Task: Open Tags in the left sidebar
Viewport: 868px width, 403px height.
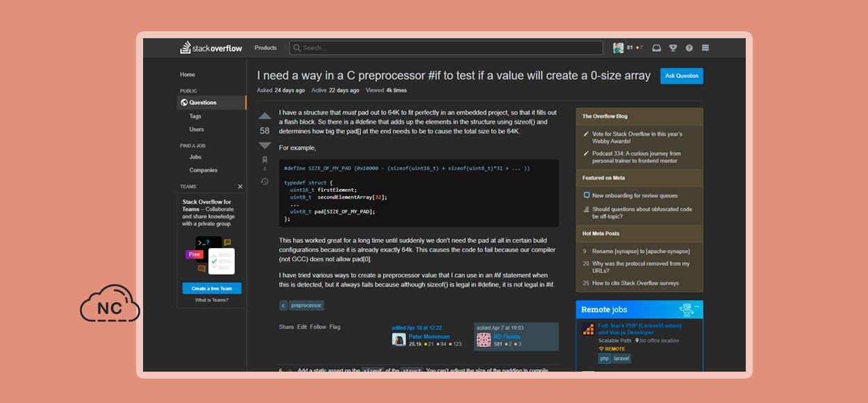Action: pyautogui.click(x=195, y=116)
